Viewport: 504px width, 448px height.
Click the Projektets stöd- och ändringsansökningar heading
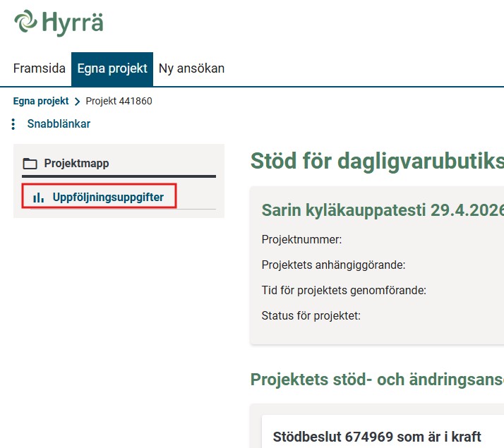(x=377, y=380)
